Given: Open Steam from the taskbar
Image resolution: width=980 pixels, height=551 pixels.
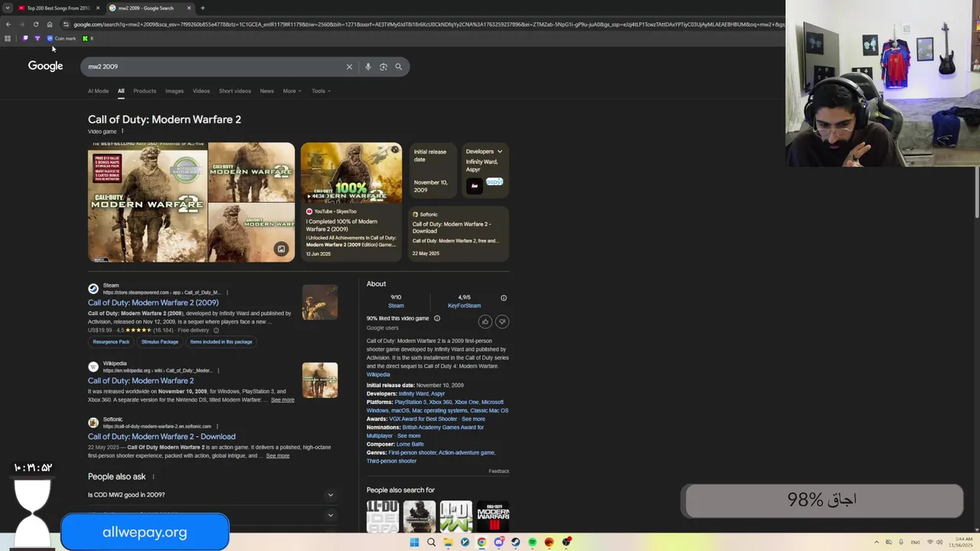Looking at the screenshot, I should pos(515,542).
